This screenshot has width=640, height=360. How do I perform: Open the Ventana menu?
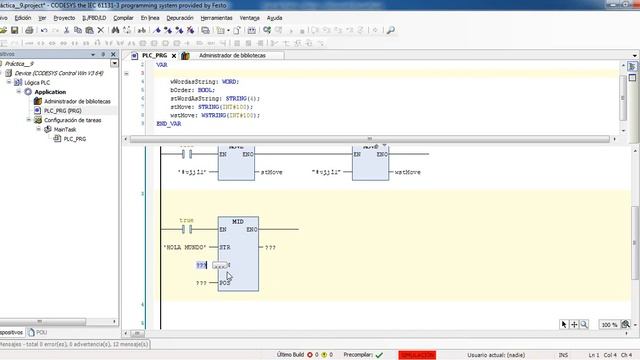[x=249, y=18]
